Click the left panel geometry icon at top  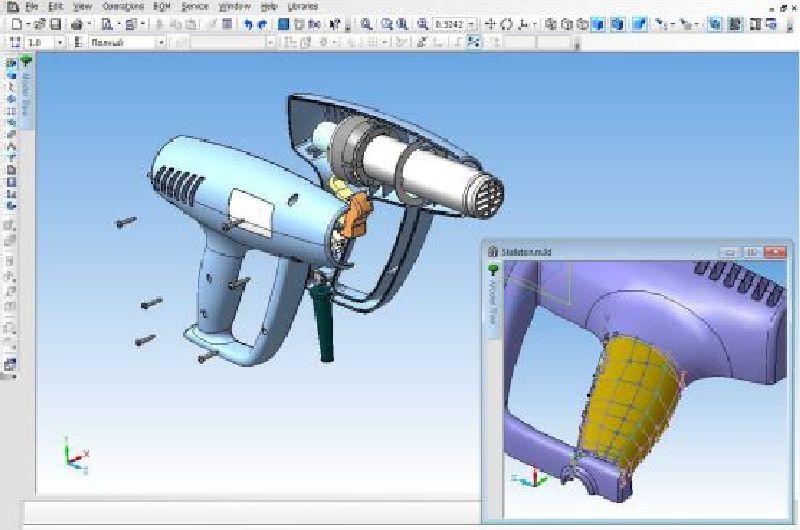[x=11, y=64]
